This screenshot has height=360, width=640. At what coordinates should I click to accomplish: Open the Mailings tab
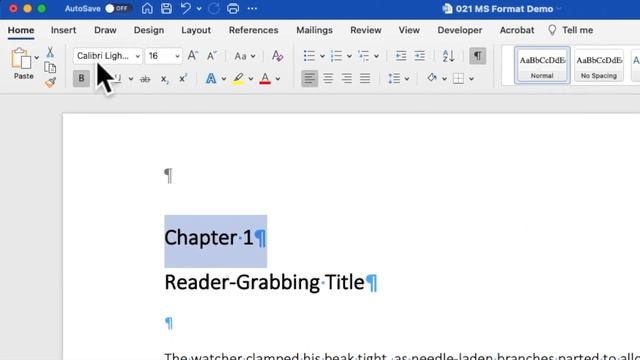[x=314, y=30]
